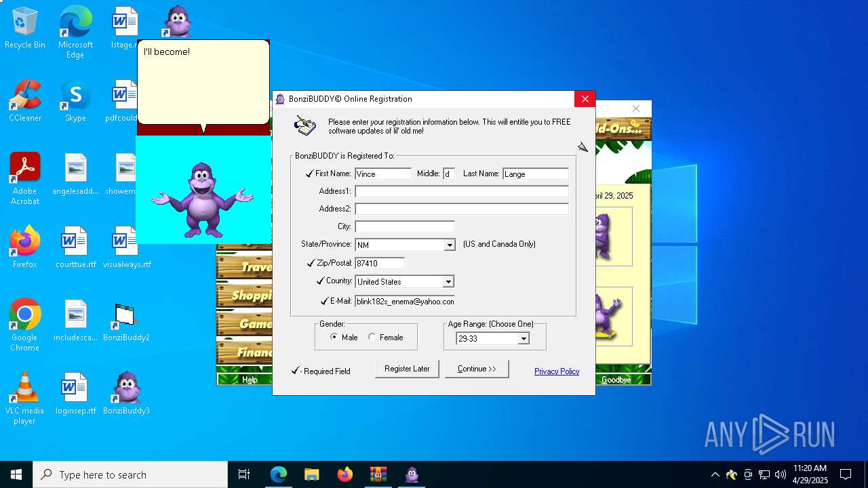
Task: Open File Explorer from the taskbar
Action: click(311, 474)
